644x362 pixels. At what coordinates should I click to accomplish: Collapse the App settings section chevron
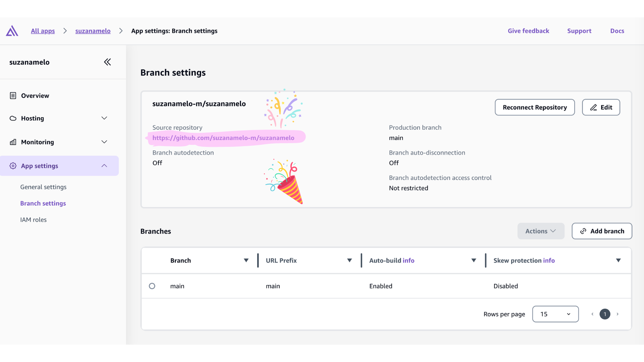pos(104,166)
